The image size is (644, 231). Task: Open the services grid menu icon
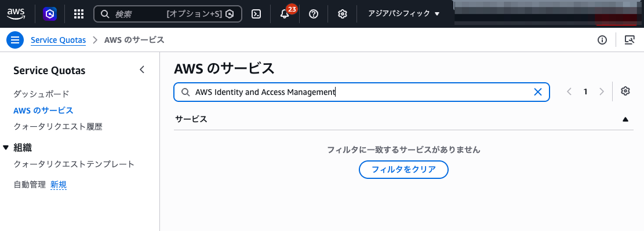pyautogui.click(x=78, y=14)
